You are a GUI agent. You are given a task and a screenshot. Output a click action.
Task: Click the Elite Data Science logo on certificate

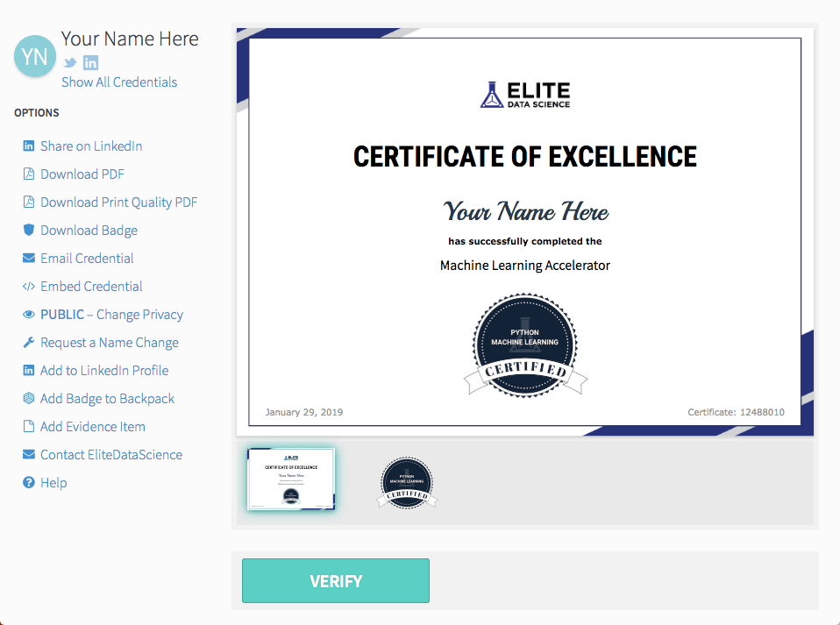525,95
